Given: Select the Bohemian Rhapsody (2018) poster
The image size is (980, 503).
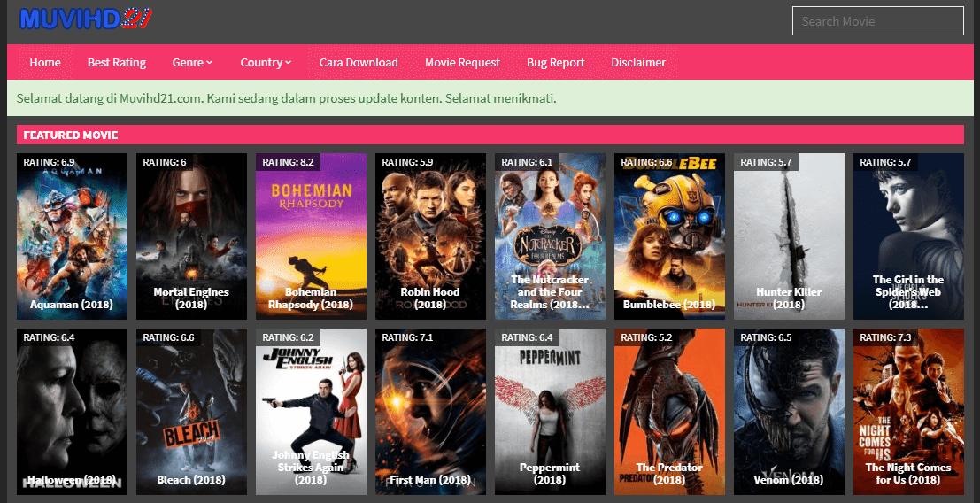Looking at the screenshot, I should 311,236.
